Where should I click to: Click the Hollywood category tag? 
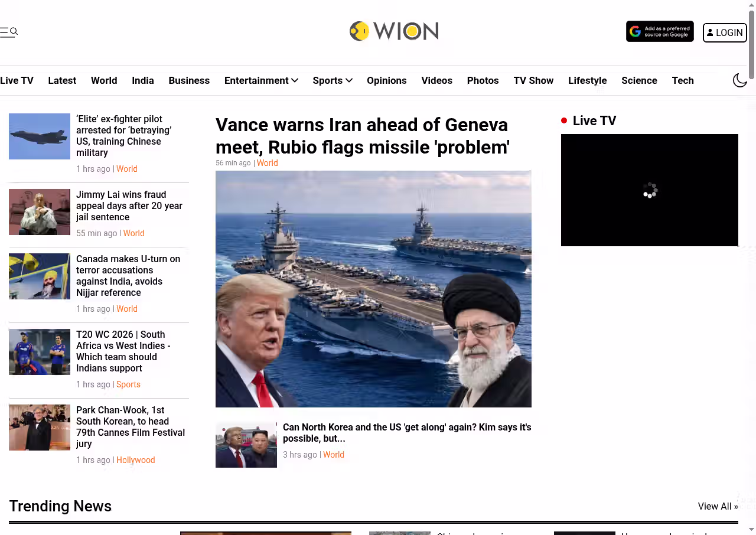136,460
